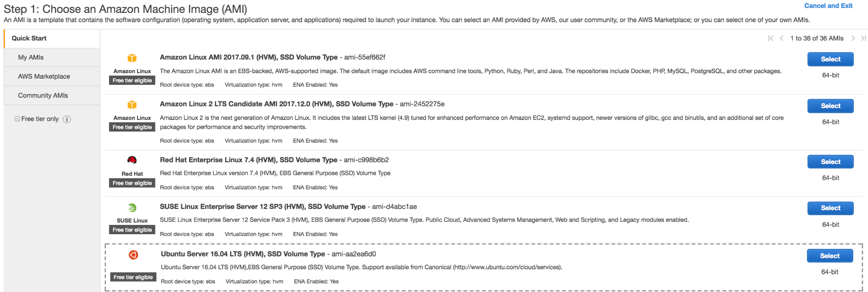Click the Cancel and Exit link
The image size is (868, 292).
(828, 6)
